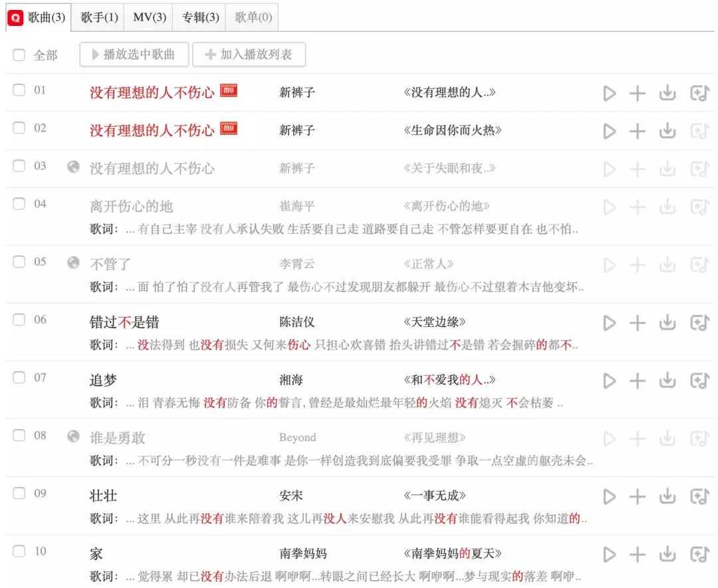
Task: Open the MV badge on song 01
Action: pos(229,90)
